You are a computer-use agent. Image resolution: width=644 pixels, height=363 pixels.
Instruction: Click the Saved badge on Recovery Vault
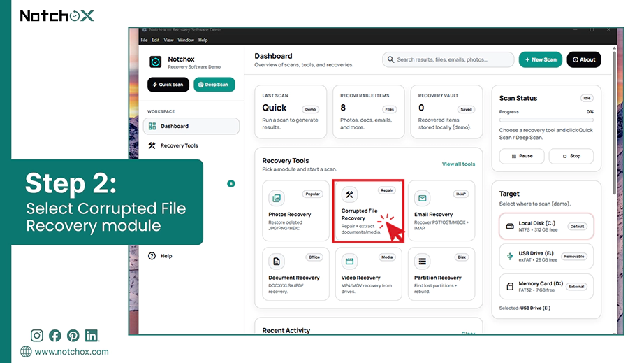tap(466, 109)
